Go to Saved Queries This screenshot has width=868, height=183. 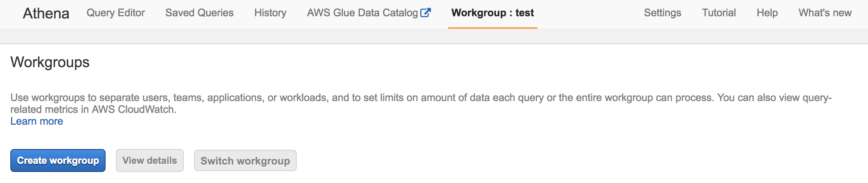pos(199,13)
